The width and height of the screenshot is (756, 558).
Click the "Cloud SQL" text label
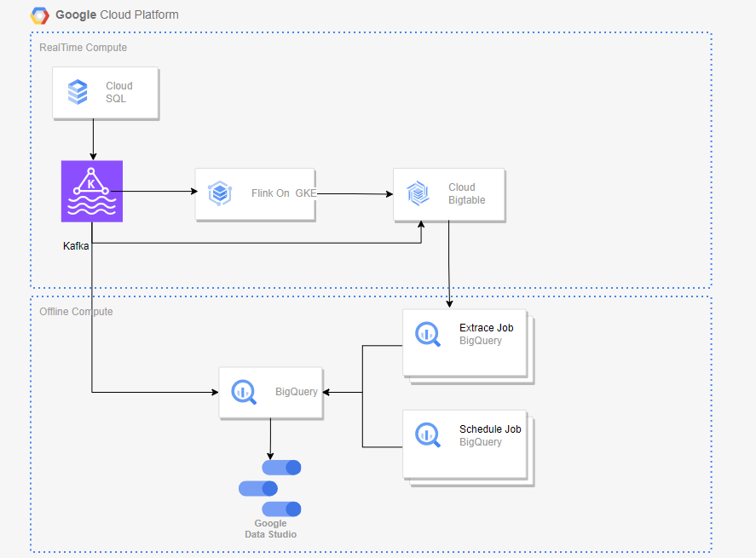[119, 92]
